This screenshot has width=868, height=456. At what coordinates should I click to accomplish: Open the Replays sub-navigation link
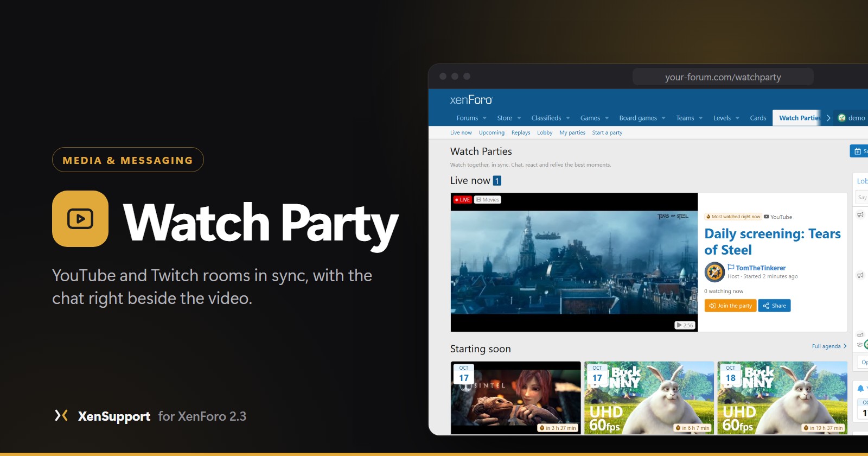(521, 132)
